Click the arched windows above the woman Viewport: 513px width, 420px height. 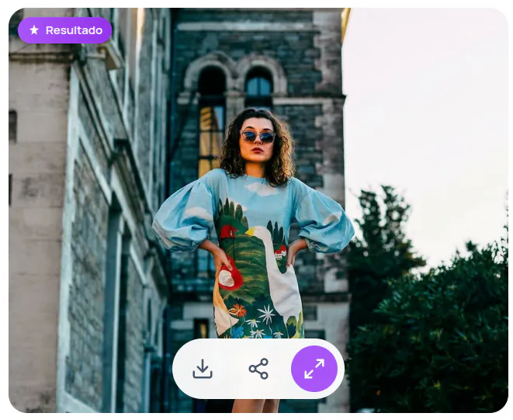click(235, 82)
